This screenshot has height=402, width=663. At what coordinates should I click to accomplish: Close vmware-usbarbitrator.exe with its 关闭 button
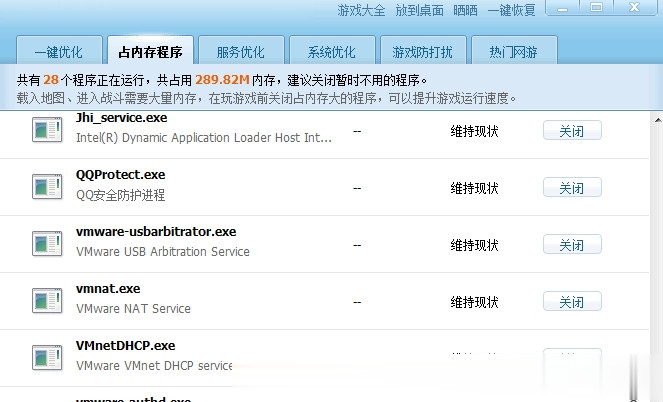572,245
